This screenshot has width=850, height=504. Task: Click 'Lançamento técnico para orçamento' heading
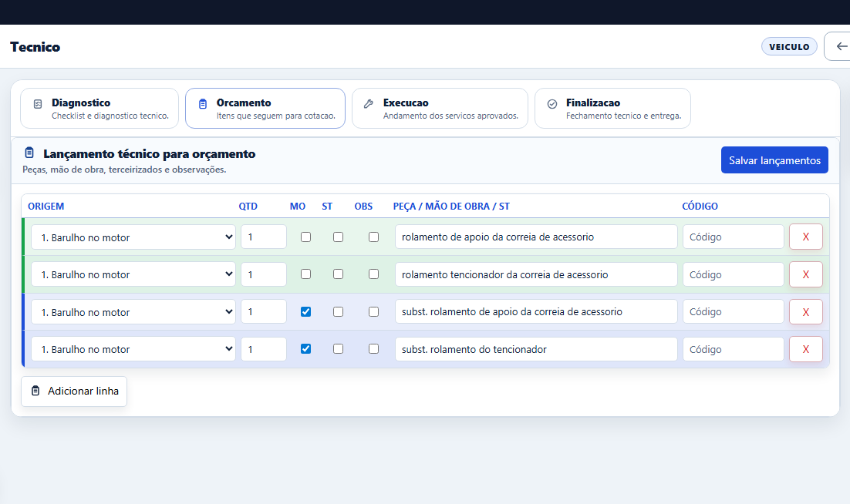tap(149, 154)
